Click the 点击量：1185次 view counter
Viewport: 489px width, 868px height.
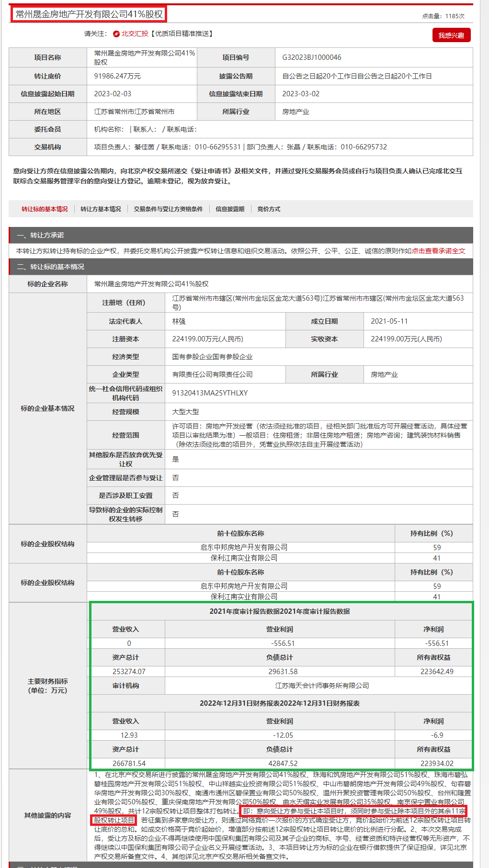click(x=444, y=16)
